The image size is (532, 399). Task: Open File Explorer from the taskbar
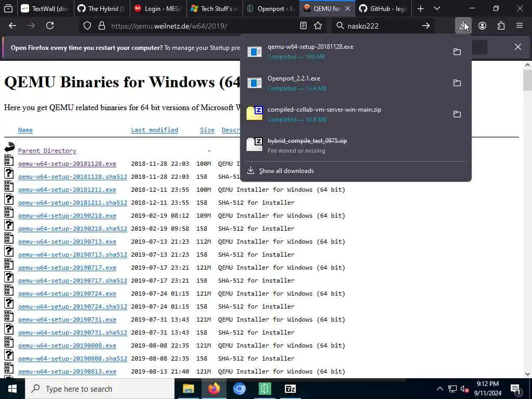click(188, 389)
